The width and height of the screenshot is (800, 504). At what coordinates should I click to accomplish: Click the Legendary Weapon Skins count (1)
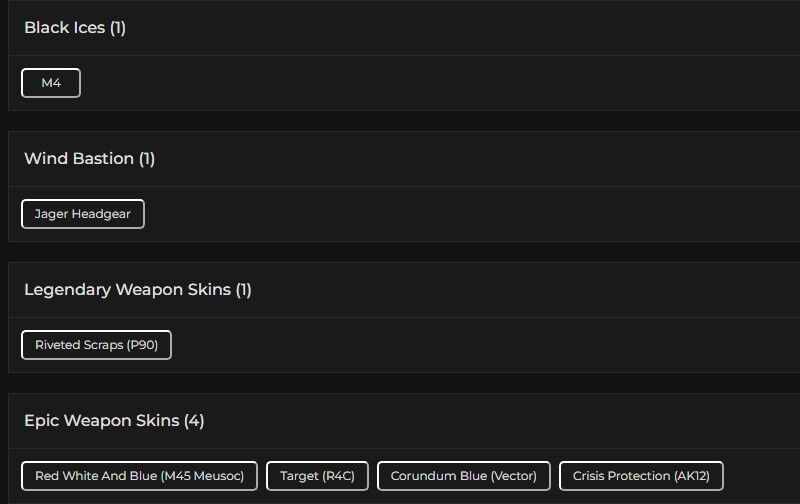(244, 290)
